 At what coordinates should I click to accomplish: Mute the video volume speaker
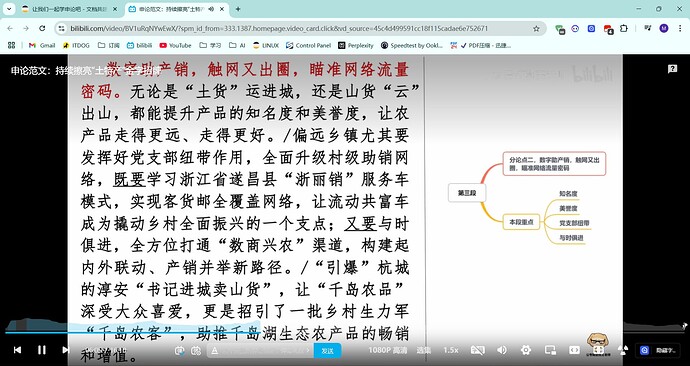tap(502, 350)
